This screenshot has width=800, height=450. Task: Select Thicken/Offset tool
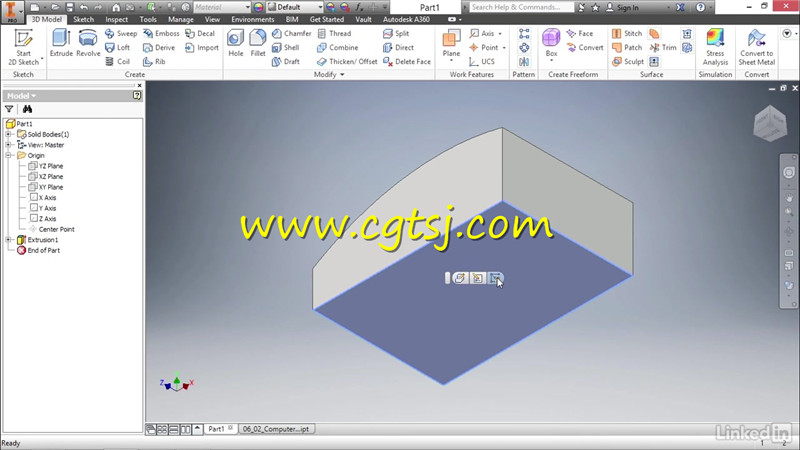point(347,61)
